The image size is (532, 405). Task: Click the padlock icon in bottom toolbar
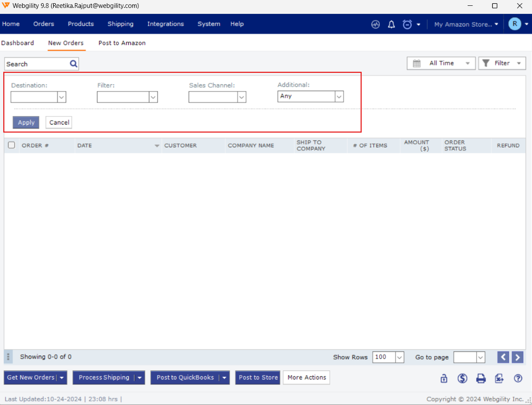(x=444, y=378)
